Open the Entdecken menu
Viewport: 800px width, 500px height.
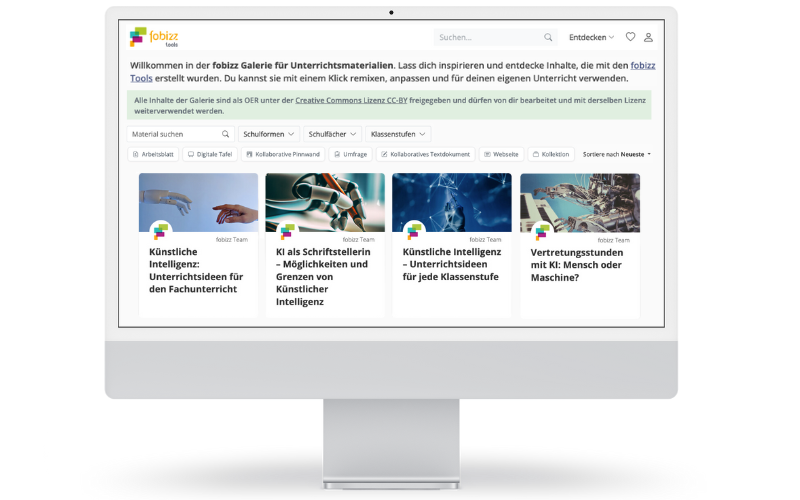coord(591,38)
